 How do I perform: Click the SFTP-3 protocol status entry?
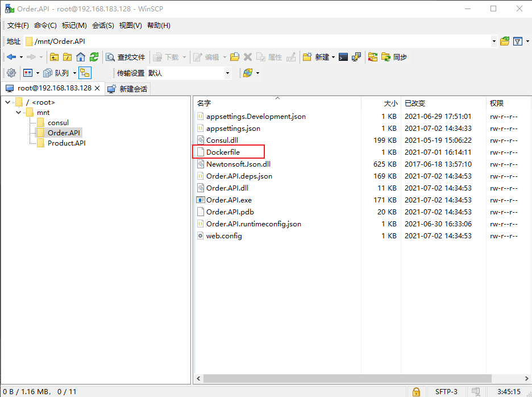tap(446, 391)
